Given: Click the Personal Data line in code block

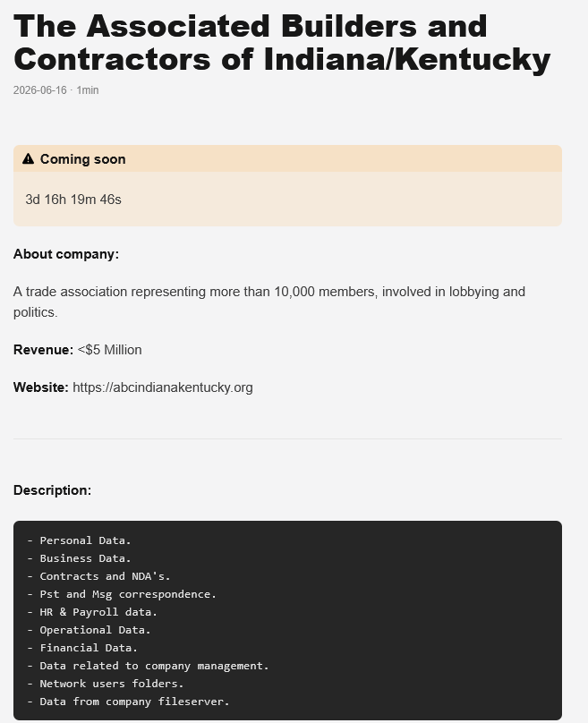Looking at the screenshot, I should coord(79,540).
